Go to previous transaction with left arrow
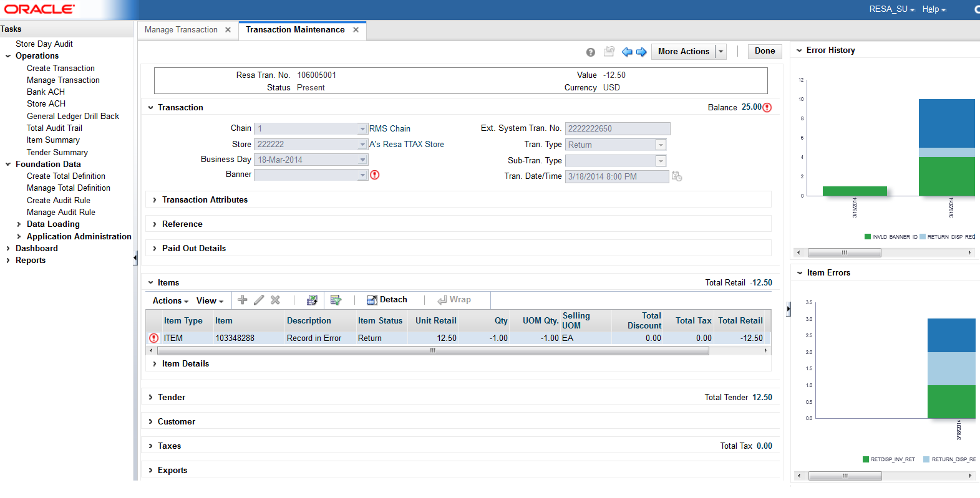The height and width of the screenshot is (498, 980). (627, 52)
